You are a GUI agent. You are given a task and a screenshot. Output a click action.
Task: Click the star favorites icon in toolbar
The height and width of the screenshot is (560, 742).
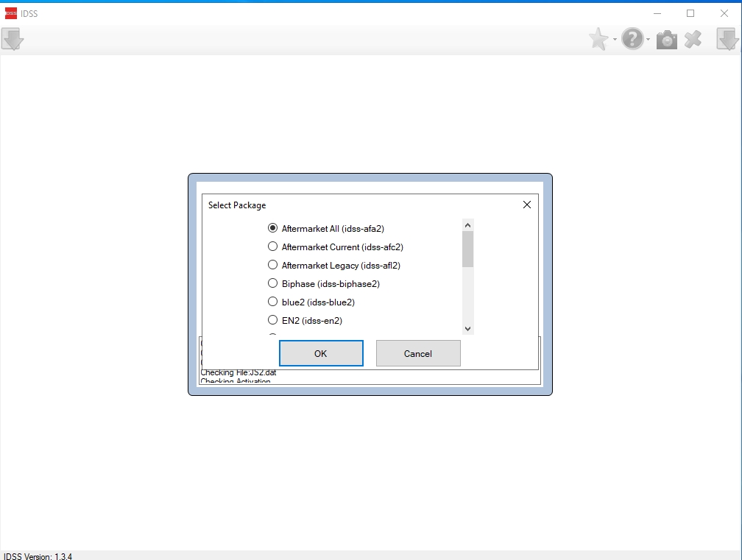click(x=598, y=39)
